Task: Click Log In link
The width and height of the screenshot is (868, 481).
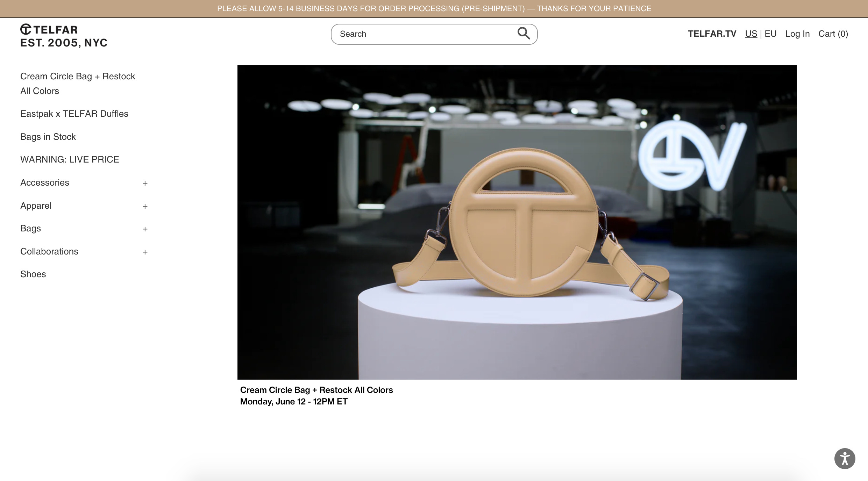Action: [x=797, y=34]
